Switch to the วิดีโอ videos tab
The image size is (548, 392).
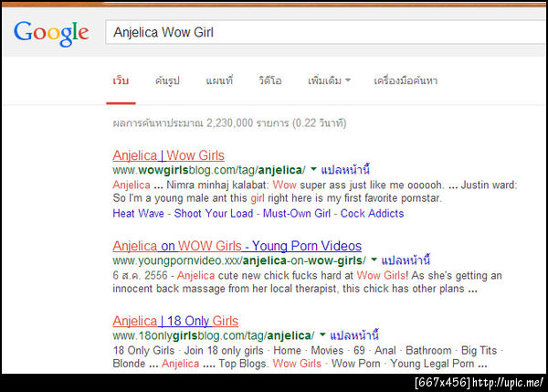[269, 80]
